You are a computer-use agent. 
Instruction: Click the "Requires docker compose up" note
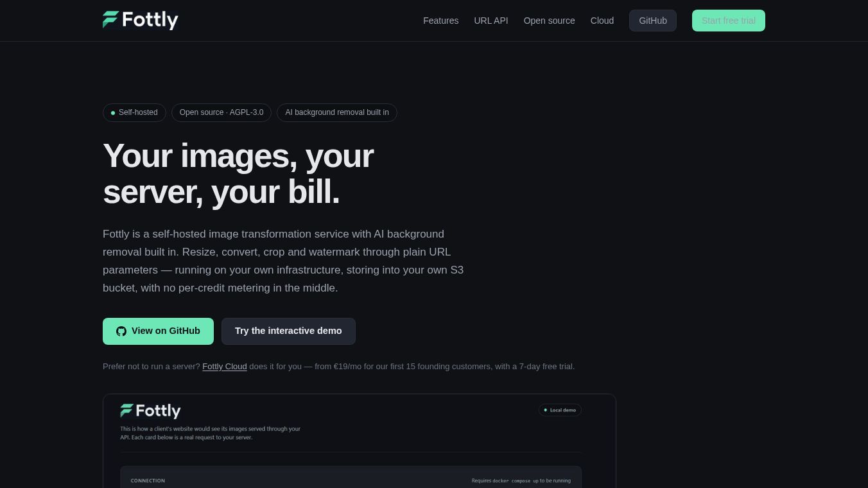[x=521, y=480]
